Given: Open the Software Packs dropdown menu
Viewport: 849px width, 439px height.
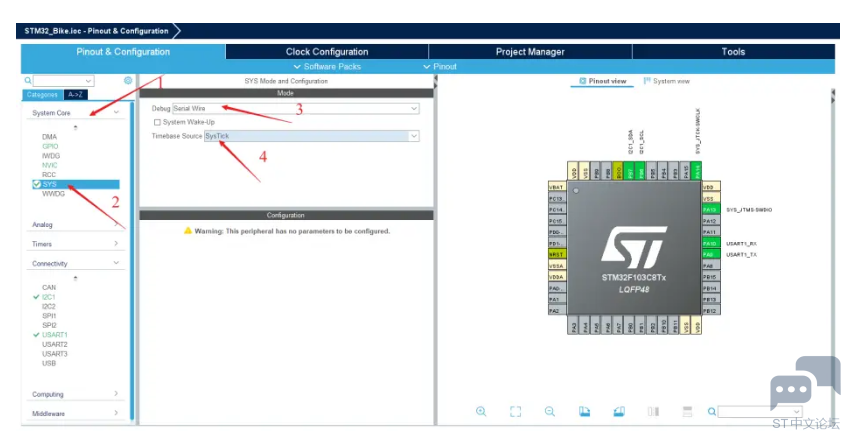Looking at the screenshot, I should [327, 67].
